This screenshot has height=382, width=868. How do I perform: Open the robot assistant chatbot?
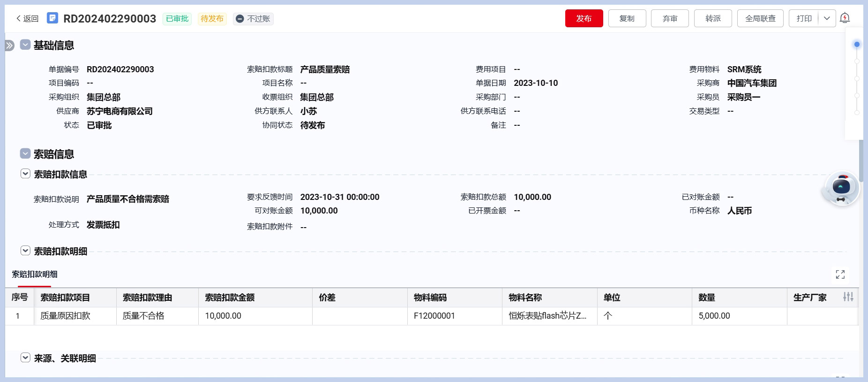841,189
